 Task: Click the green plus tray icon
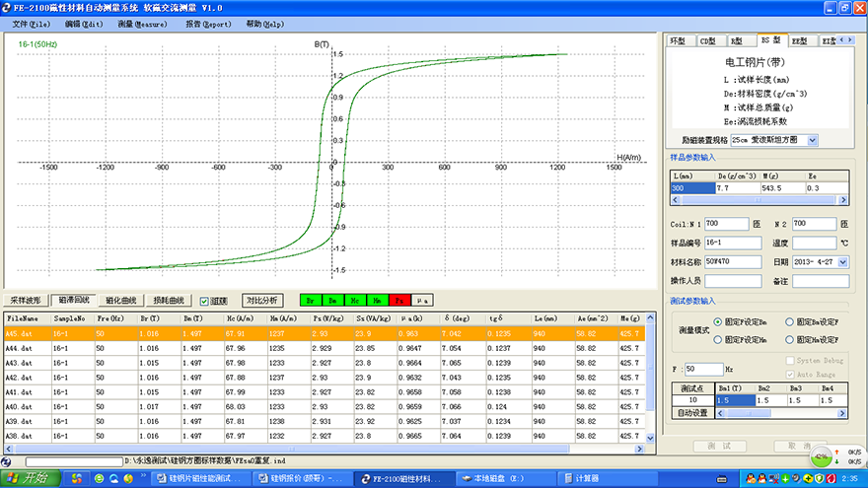point(785,478)
